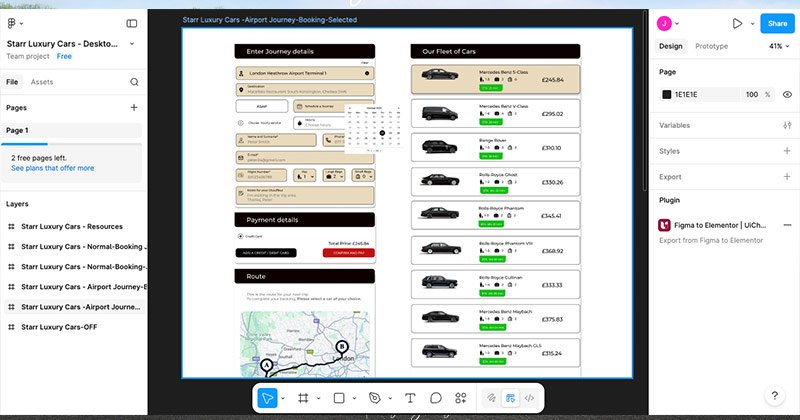Switch to the Assets tab

pyautogui.click(x=42, y=82)
